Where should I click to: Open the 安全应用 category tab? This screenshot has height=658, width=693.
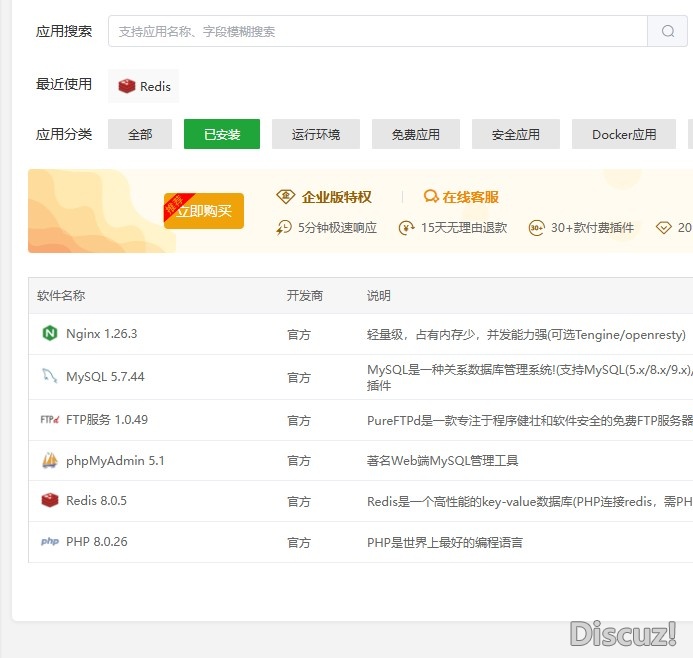coord(515,134)
